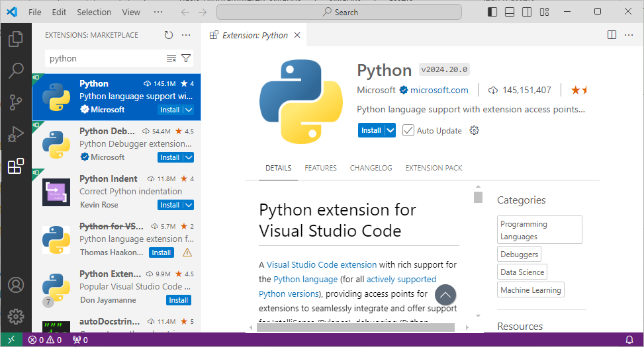Viewport: 644px width, 347px height.
Task: Expand Install dropdown for Python Indent
Action: pos(189,205)
